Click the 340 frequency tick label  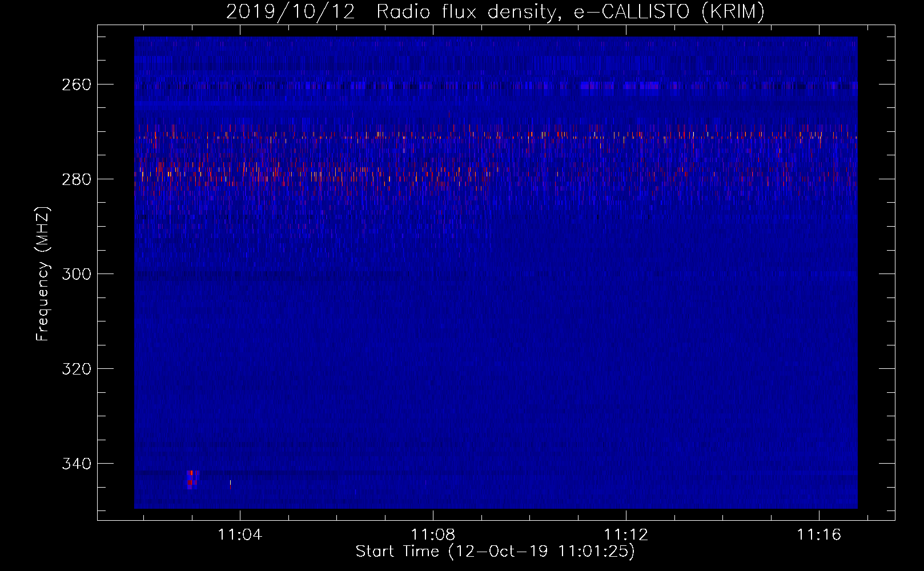tap(77, 464)
